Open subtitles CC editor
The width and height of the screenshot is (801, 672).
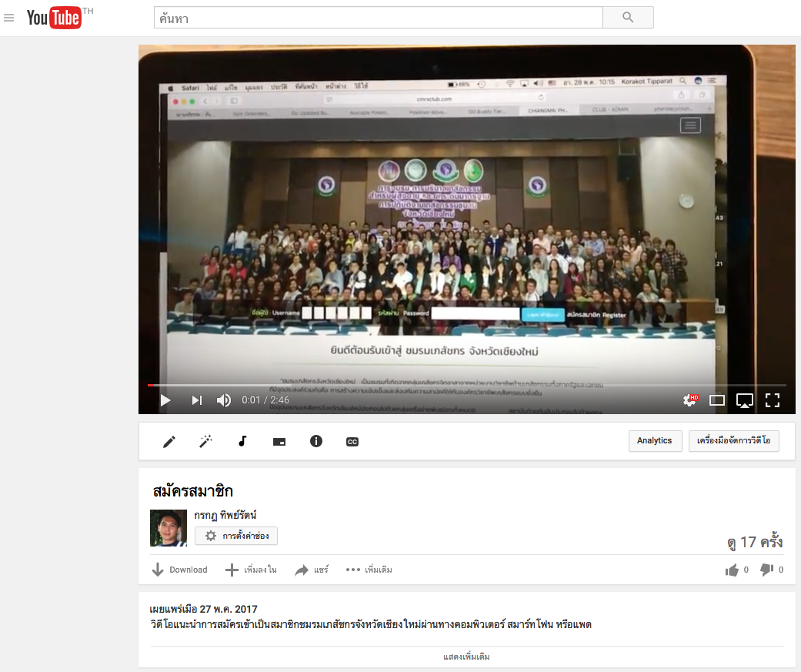352,442
